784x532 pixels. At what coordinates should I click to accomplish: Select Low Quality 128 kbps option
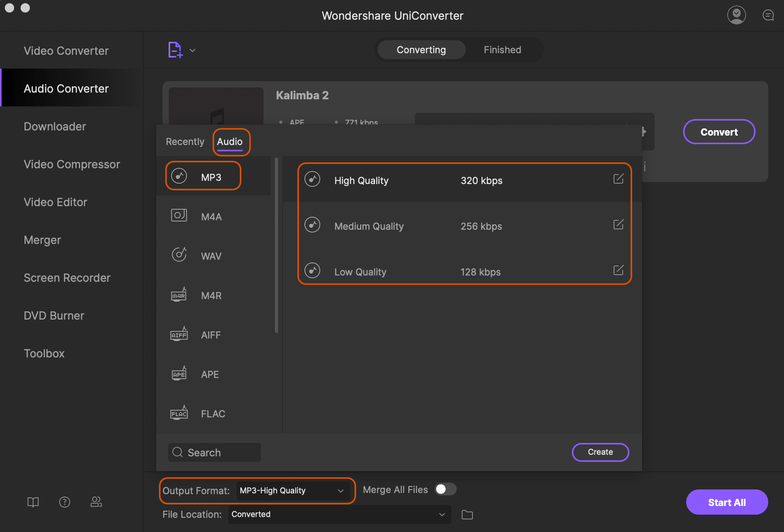pos(463,272)
